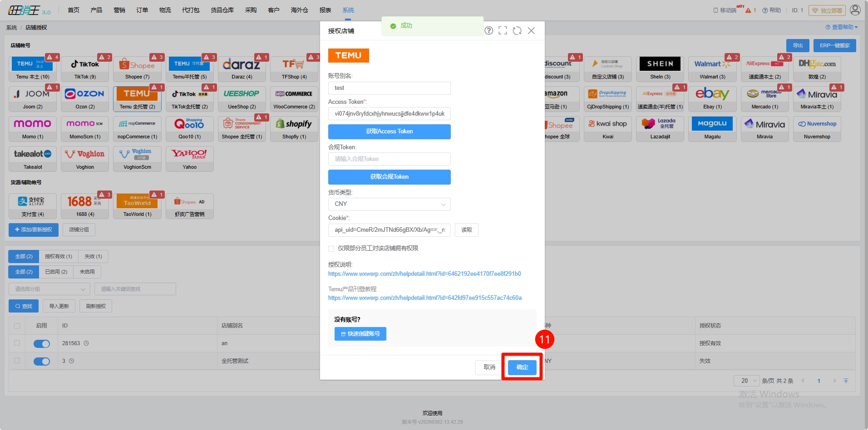
Task: Open the 20 per page size dropdown
Action: (746, 381)
